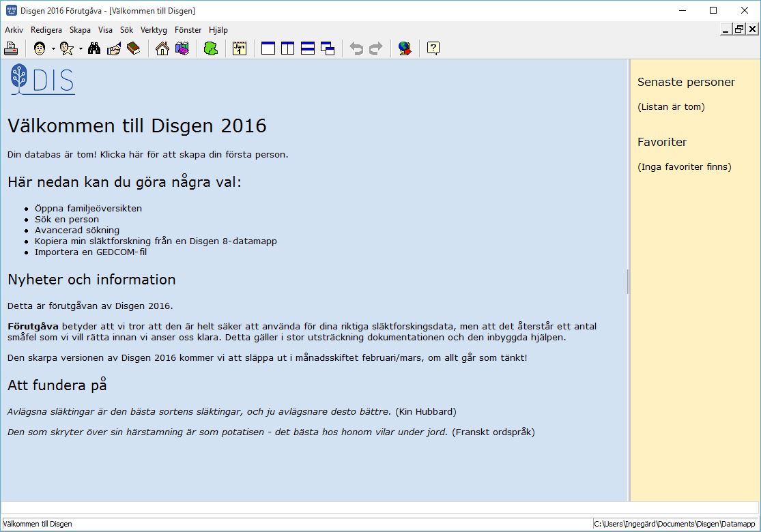761x532 pixels.
Task: Open the green map icon
Action: click(x=211, y=48)
